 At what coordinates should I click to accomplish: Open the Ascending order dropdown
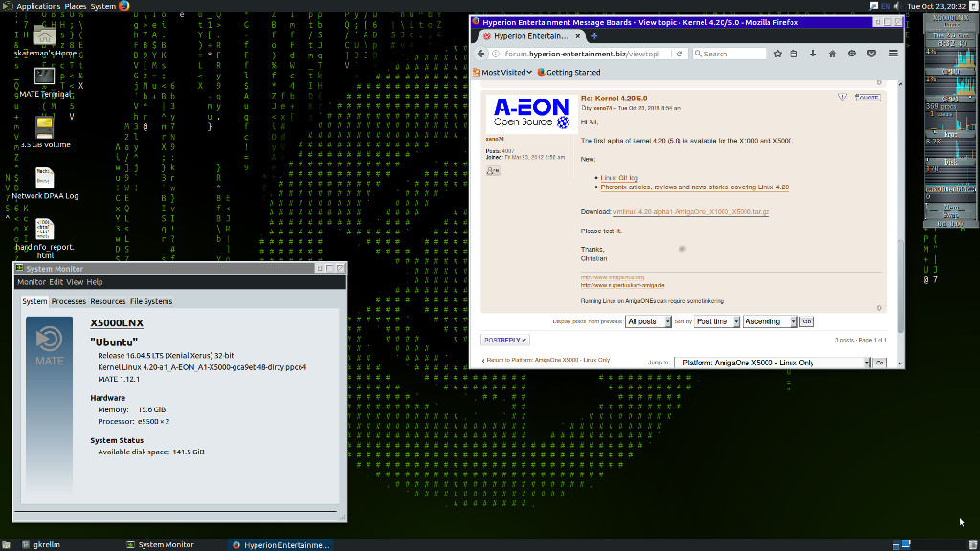click(x=770, y=321)
